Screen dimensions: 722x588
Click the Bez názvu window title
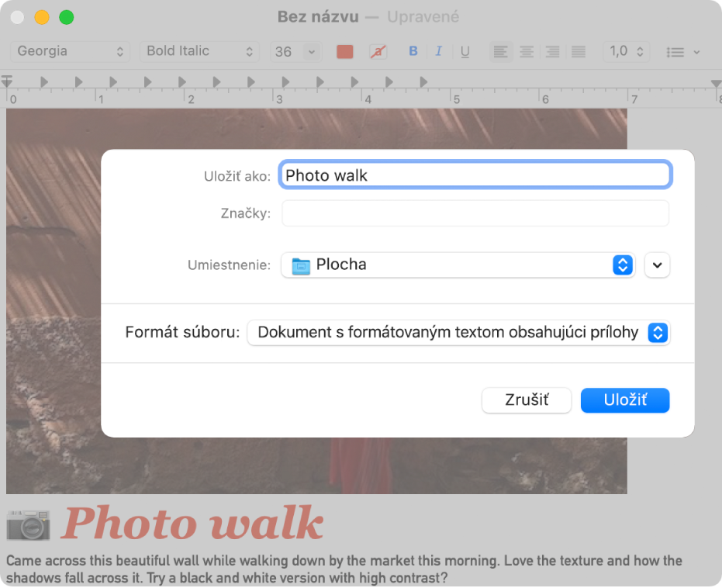coord(318,17)
